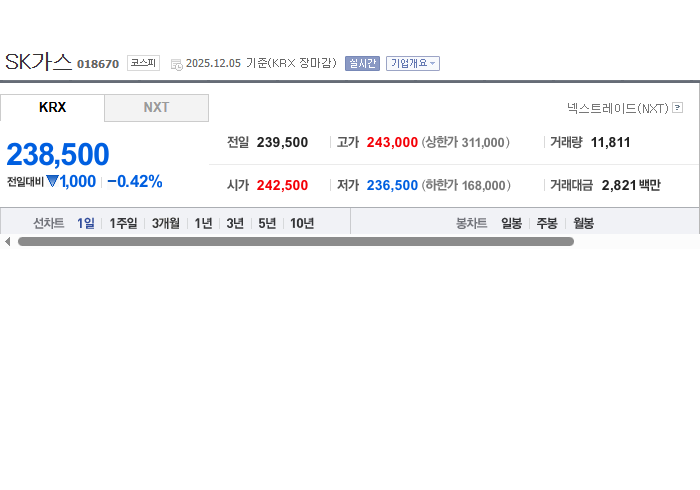700x490 pixels.
Task: Click the 시가 value 242,500
Action: point(282,185)
